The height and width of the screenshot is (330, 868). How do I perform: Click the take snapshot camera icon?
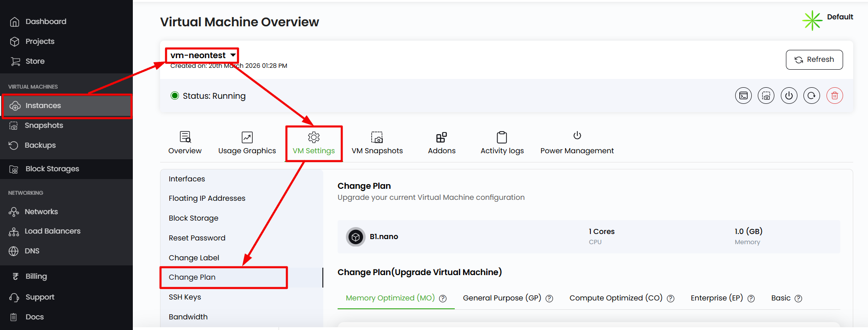[766, 96]
